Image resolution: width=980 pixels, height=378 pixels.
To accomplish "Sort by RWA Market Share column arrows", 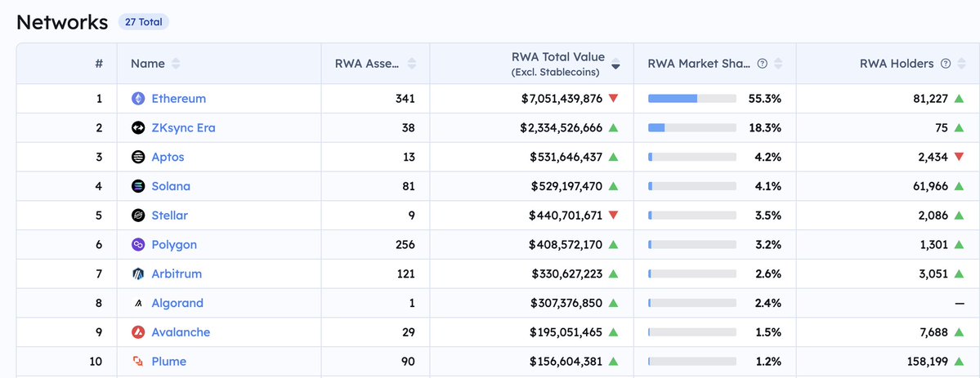I will pyautogui.click(x=778, y=64).
